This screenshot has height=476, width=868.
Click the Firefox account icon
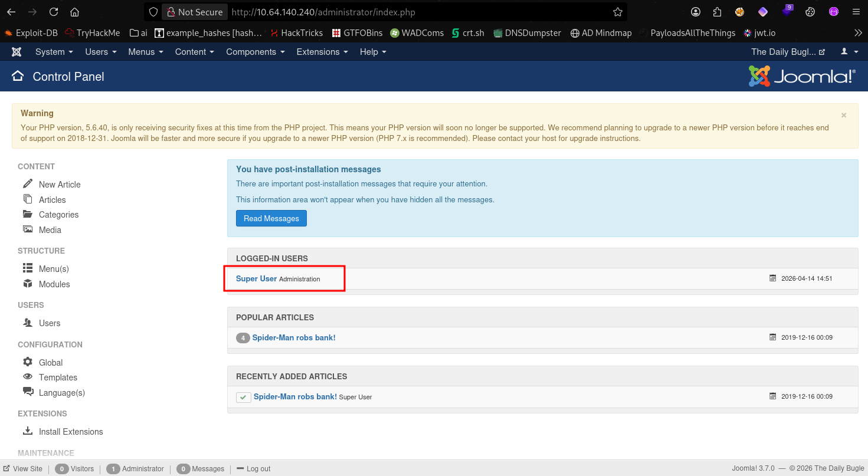tap(696, 12)
